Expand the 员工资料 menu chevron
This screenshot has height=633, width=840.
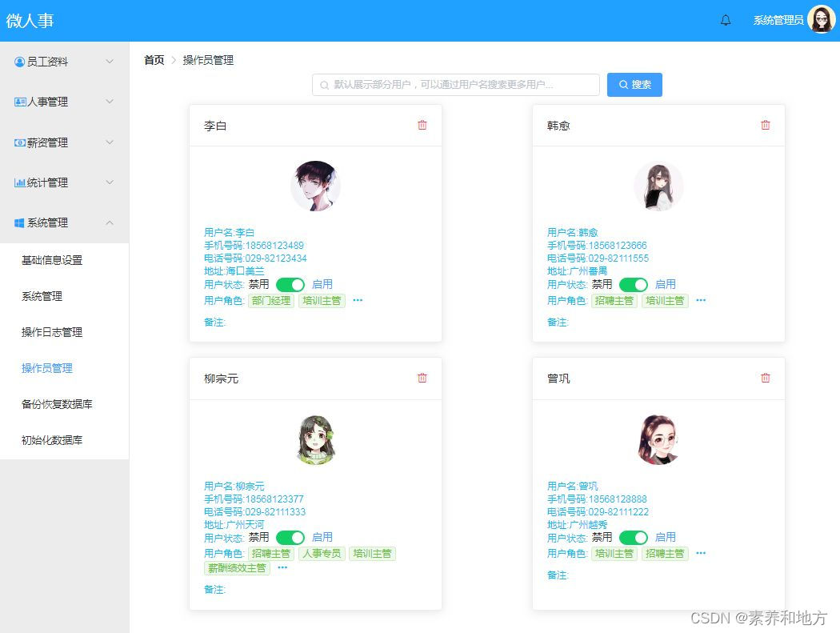click(110, 62)
